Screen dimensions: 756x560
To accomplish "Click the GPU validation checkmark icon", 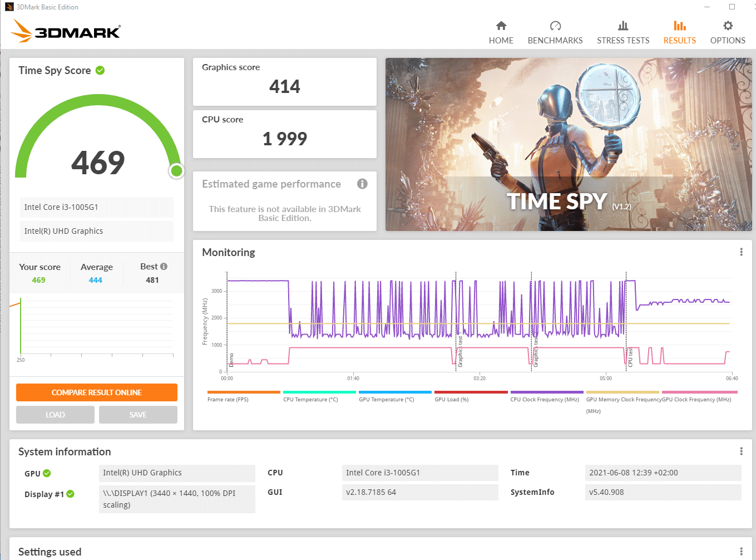I will tap(47, 473).
